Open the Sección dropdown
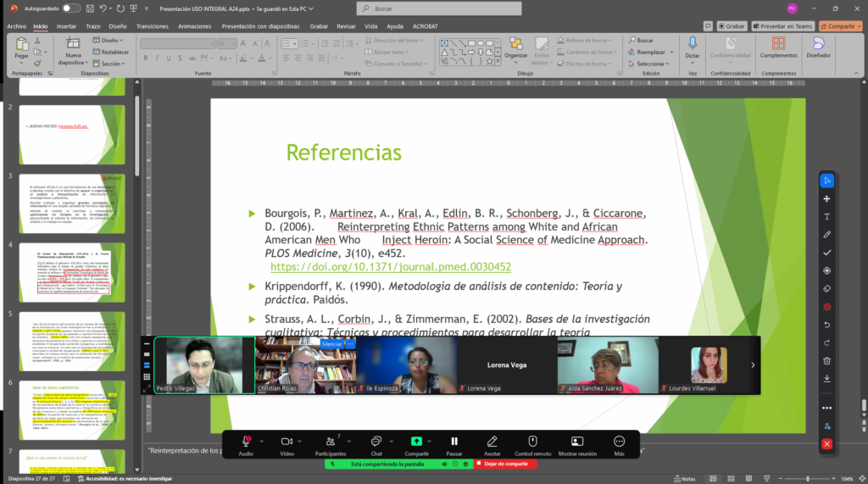Screen dimensions: 868x484 (109, 64)
